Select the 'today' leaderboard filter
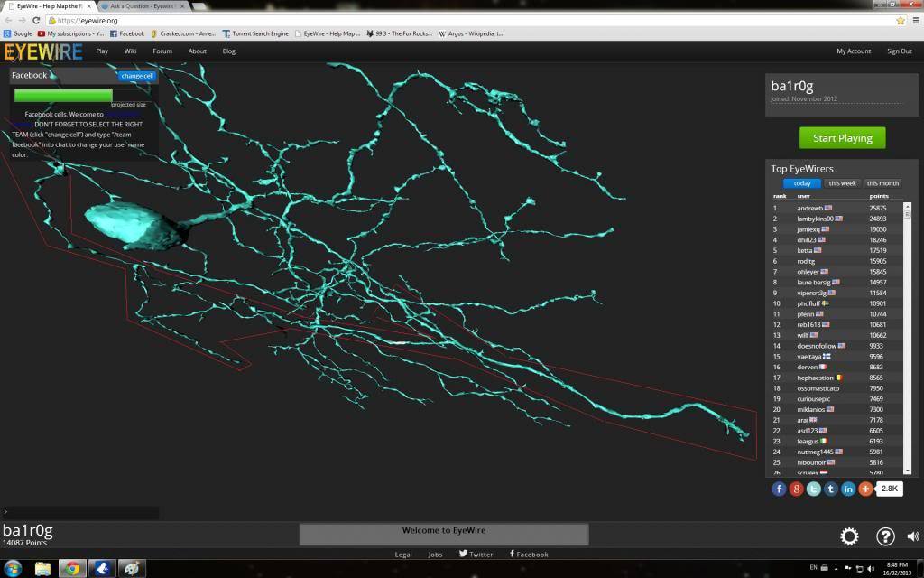 [x=801, y=183]
